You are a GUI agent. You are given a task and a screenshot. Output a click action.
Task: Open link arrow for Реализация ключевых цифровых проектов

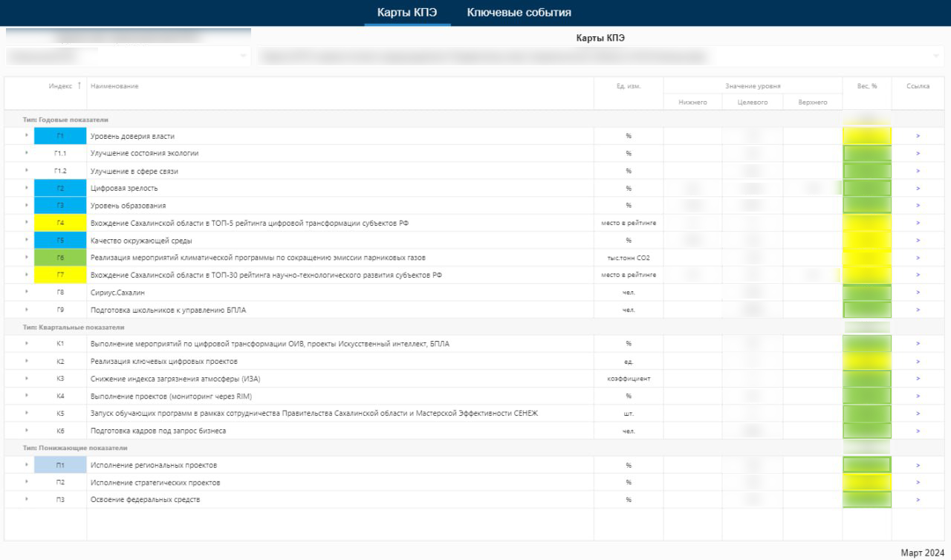[918, 361]
